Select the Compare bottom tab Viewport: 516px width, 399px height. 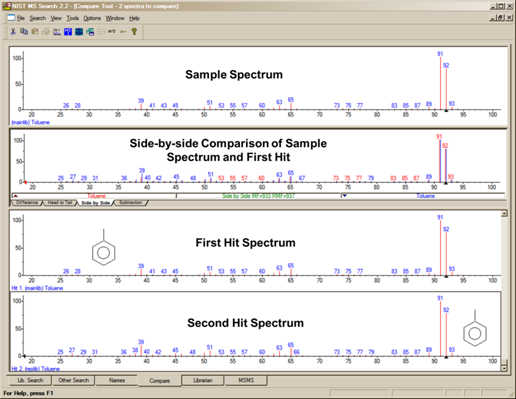(x=160, y=381)
